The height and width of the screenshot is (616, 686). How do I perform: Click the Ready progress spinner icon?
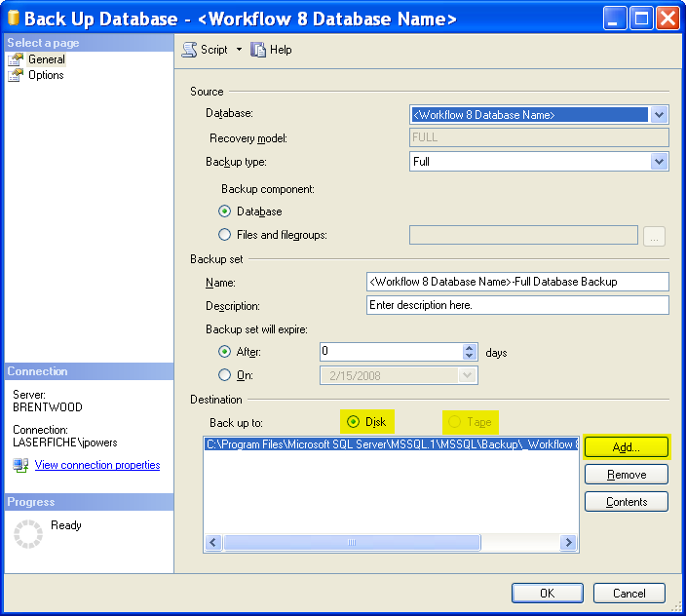[28, 534]
